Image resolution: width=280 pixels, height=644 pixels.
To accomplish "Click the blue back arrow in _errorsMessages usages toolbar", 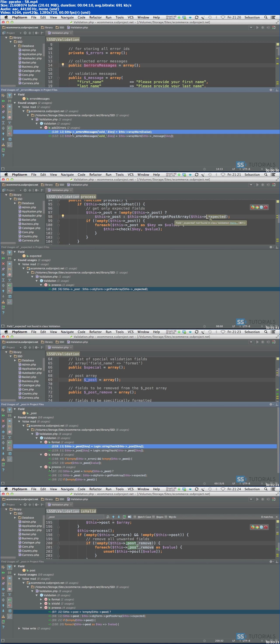I will tap(3, 118).
